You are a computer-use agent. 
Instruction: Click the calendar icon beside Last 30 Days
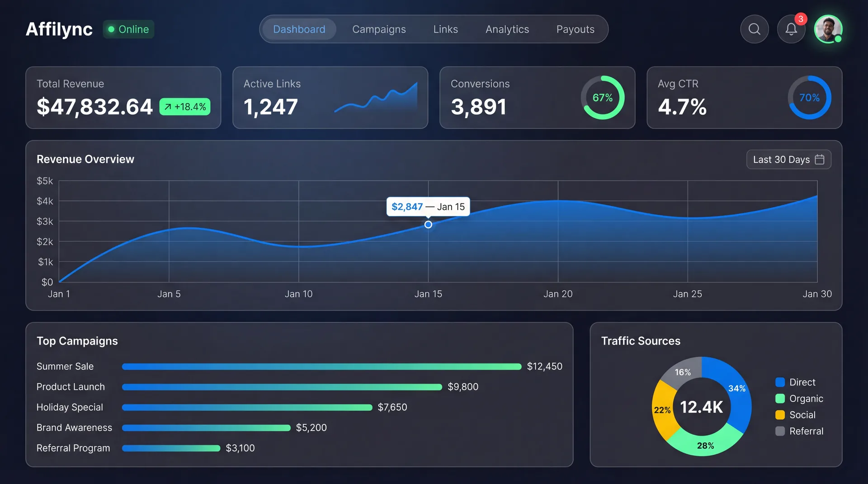pos(820,160)
